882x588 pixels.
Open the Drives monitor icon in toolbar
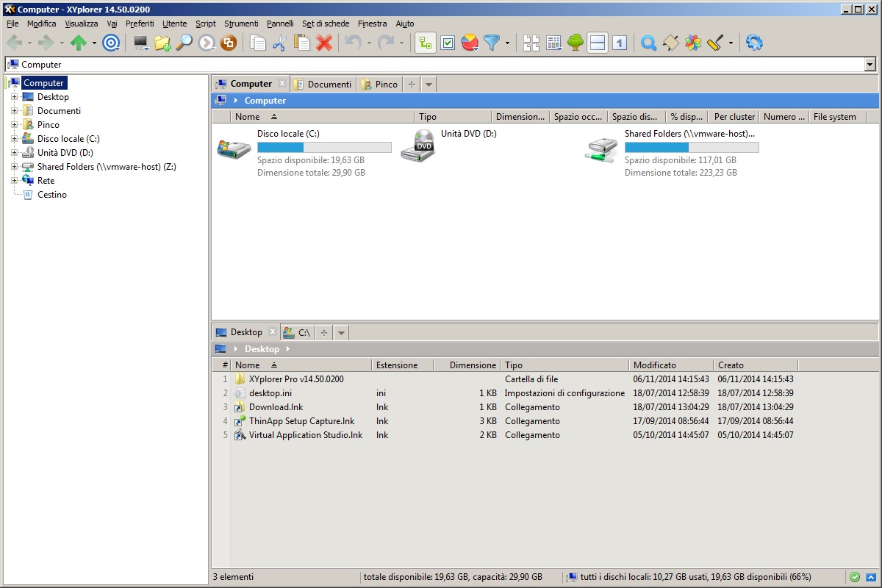pyautogui.click(x=140, y=43)
